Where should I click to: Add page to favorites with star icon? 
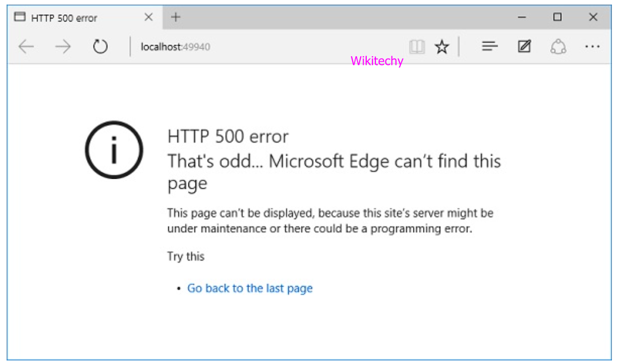pyautogui.click(x=442, y=47)
